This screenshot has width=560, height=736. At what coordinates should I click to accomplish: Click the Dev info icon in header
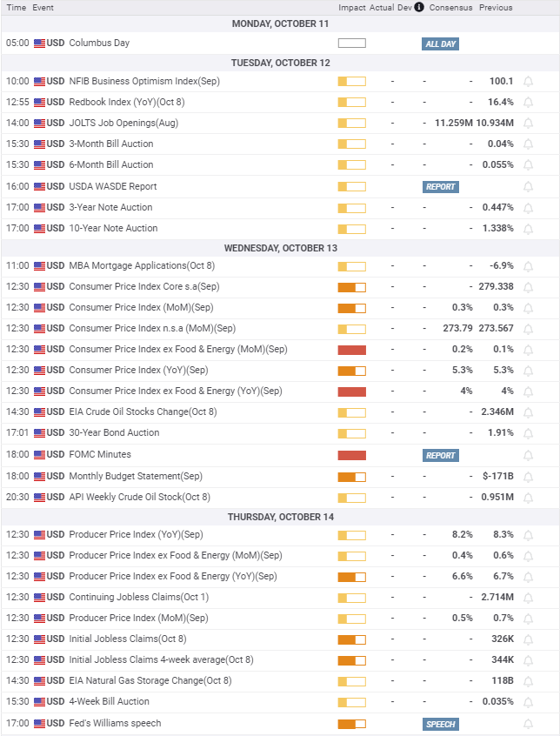click(419, 7)
